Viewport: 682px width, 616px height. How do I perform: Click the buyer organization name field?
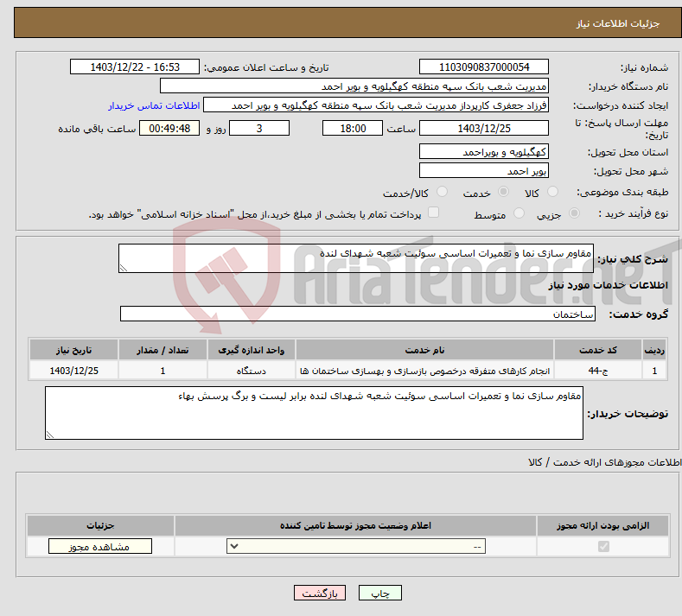[x=354, y=86]
